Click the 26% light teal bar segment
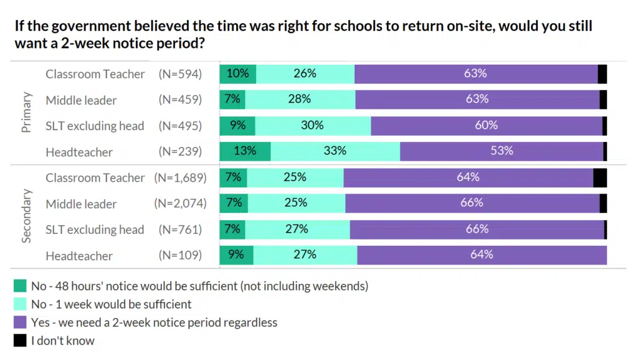The image size is (638, 364). pos(305,73)
